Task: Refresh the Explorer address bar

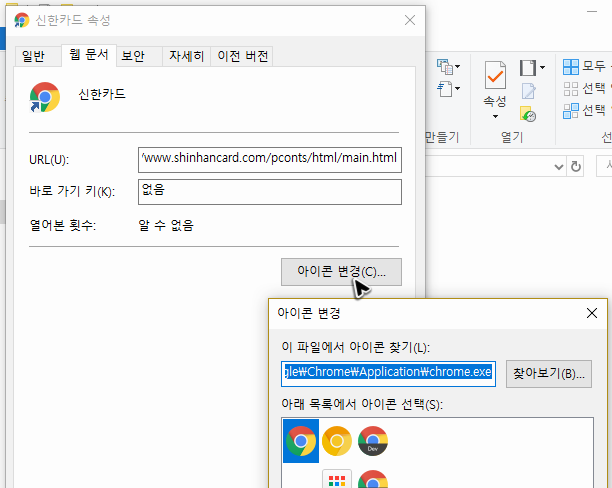Action: (576, 167)
